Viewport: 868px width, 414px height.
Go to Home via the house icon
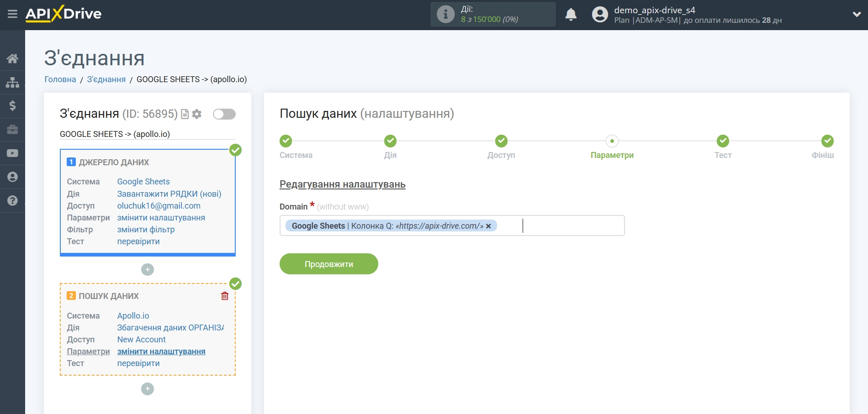click(x=12, y=58)
